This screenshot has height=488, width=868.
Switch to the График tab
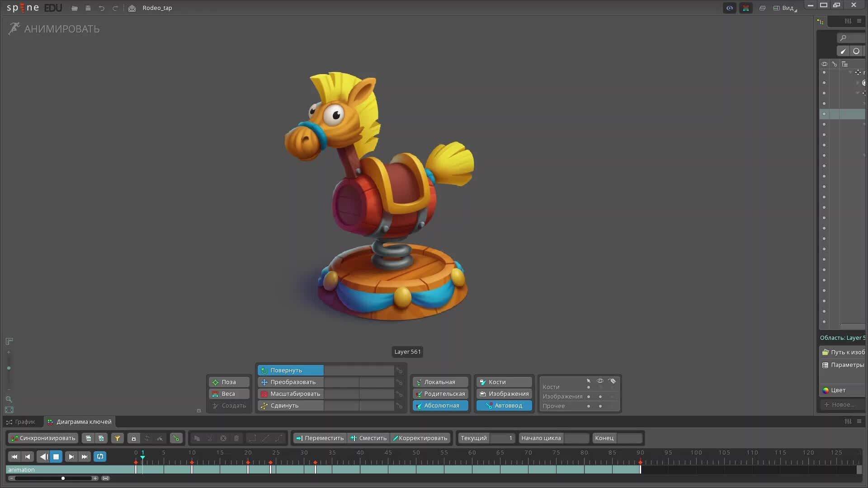[21, 422]
